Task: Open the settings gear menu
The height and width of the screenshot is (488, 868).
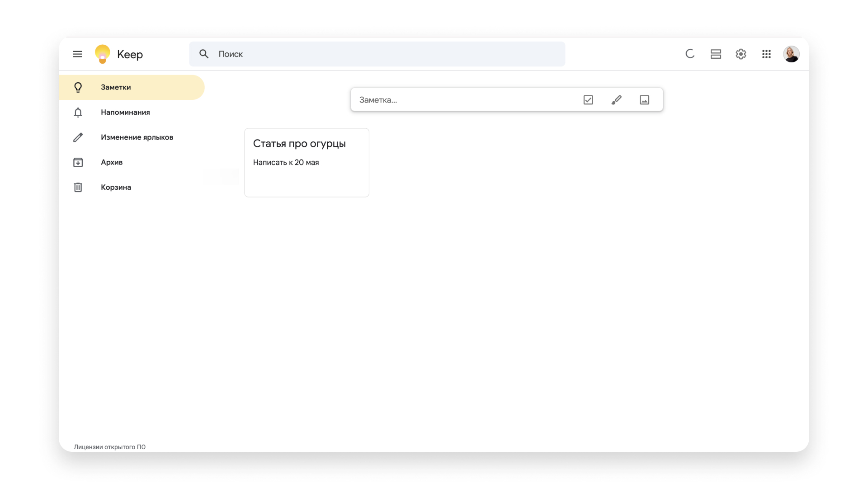Action: [741, 54]
